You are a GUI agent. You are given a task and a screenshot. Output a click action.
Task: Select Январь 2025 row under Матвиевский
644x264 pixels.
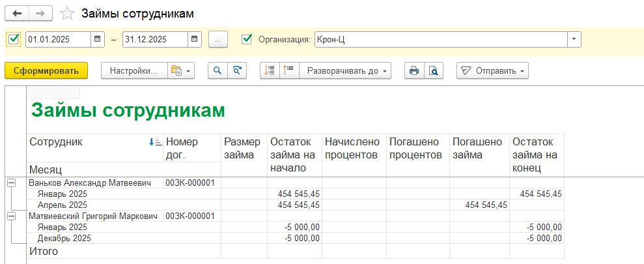(124, 227)
